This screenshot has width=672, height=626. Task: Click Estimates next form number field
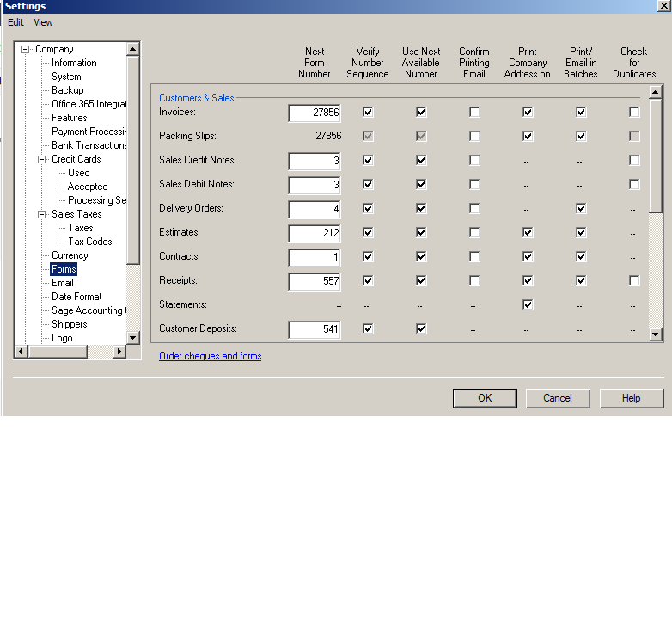(315, 233)
